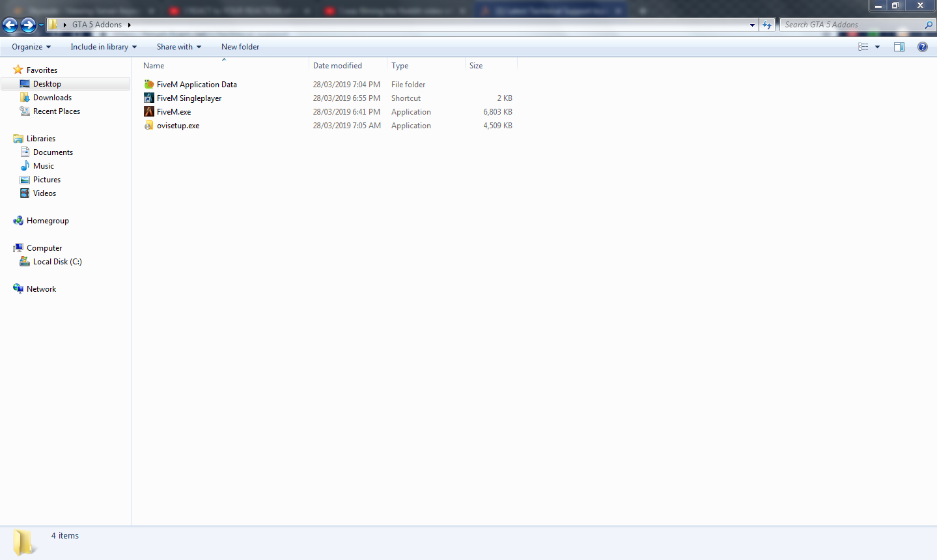Open the Music library
The image size is (937, 560).
(44, 166)
